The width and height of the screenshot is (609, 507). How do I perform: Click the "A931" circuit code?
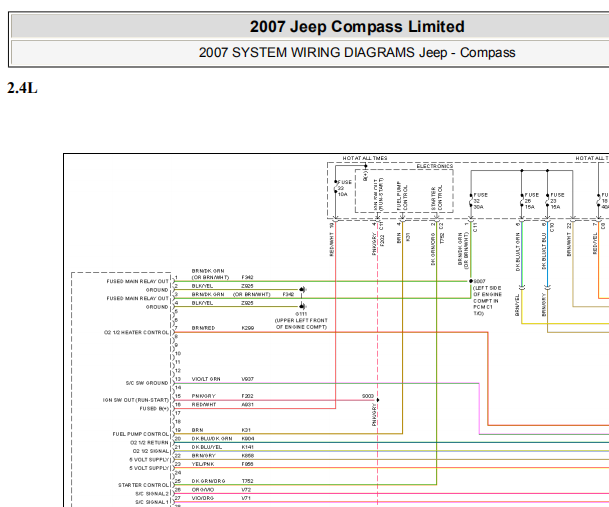(247, 404)
